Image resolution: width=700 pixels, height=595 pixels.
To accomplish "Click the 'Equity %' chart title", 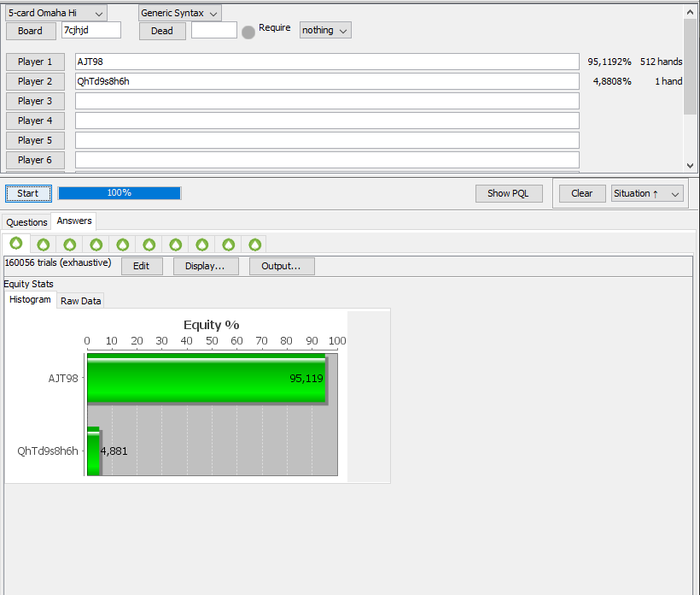I will (212, 325).
